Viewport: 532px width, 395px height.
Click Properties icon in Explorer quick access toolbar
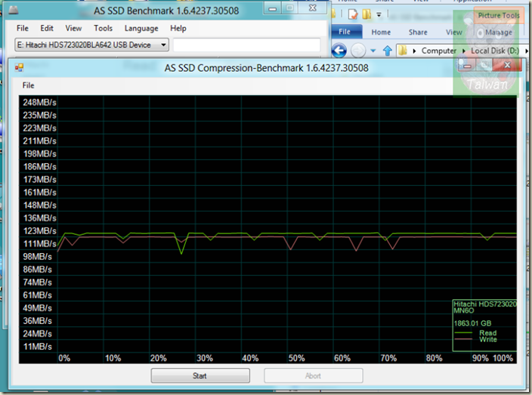353,14
